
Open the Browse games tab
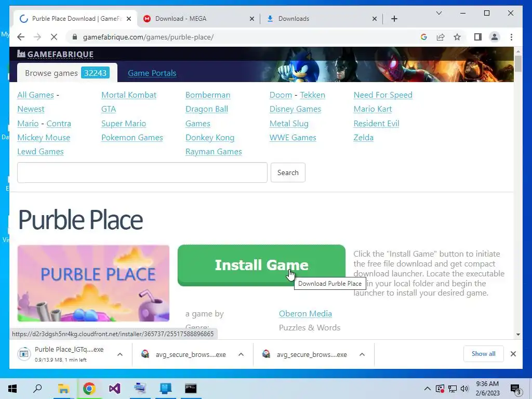pyautogui.click(x=67, y=73)
